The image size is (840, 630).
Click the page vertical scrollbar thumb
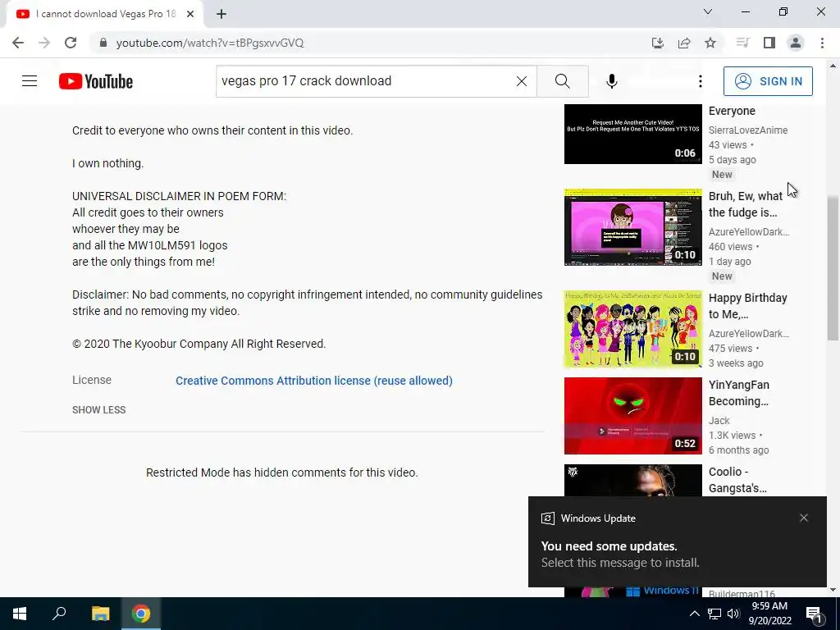click(833, 268)
